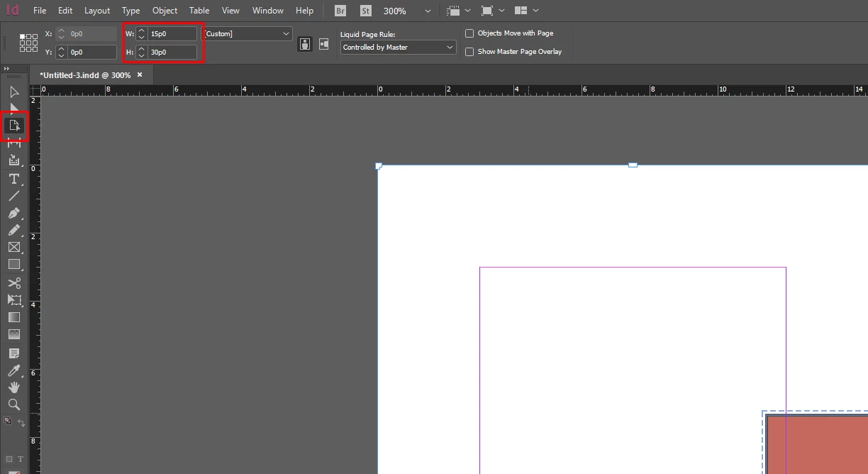Select the Hand tool
868x474 pixels.
[x=14, y=387]
